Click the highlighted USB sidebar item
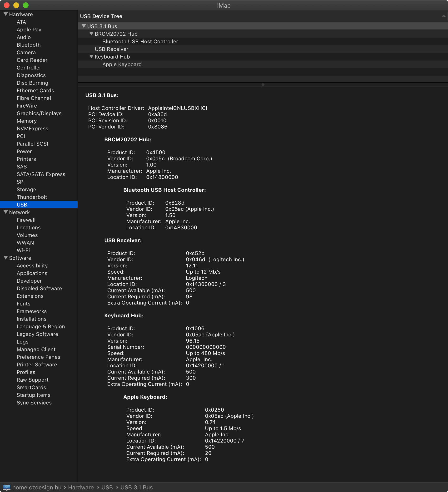 click(x=39, y=205)
